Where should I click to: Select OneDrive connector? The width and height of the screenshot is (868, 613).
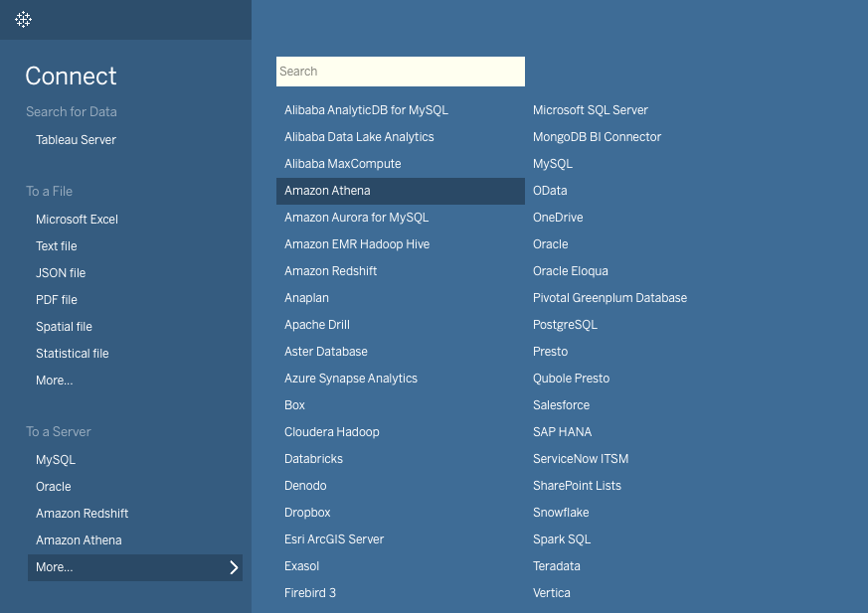[558, 218]
